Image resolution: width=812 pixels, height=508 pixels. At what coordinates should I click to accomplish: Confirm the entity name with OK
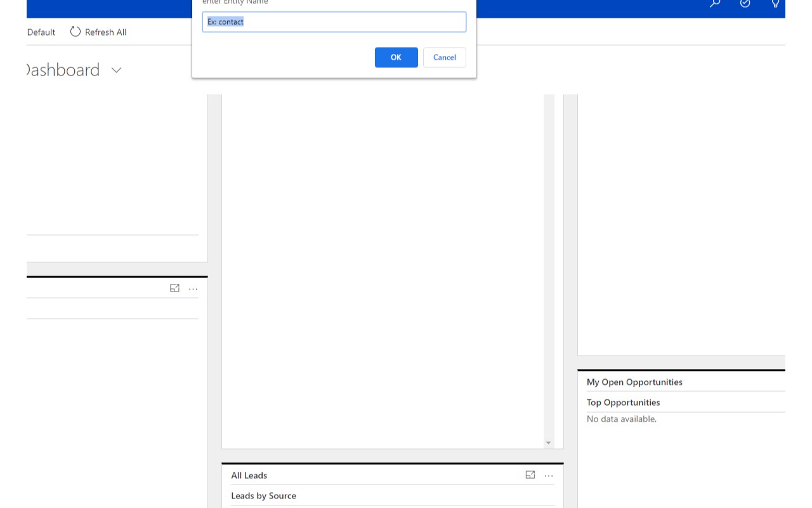(x=396, y=57)
